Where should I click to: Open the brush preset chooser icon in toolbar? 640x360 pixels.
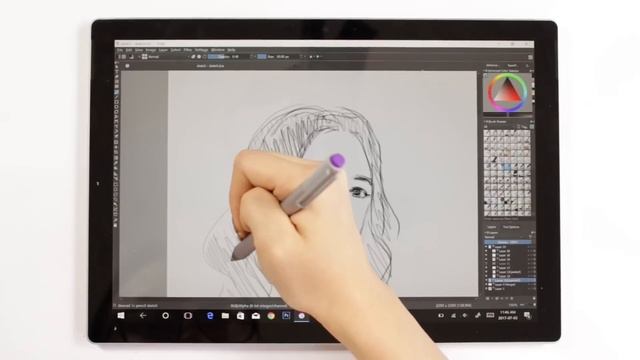pos(144,57)
